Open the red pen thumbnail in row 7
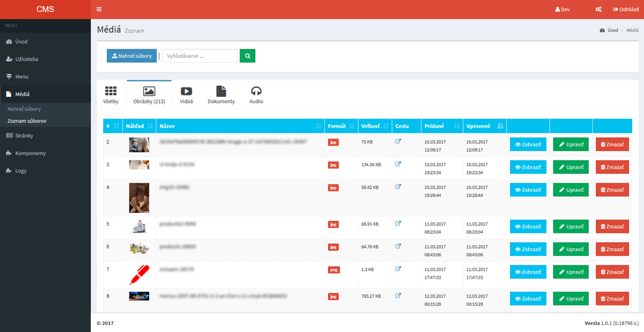 point(139,275)
